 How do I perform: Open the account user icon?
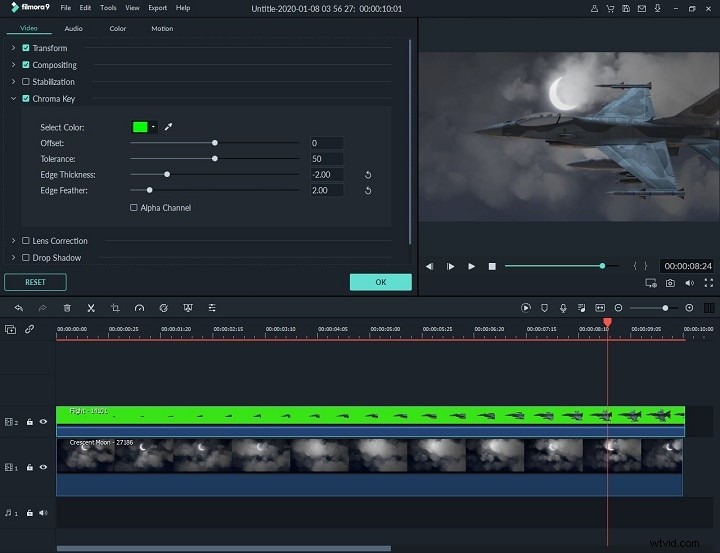(x=594, y=8)
